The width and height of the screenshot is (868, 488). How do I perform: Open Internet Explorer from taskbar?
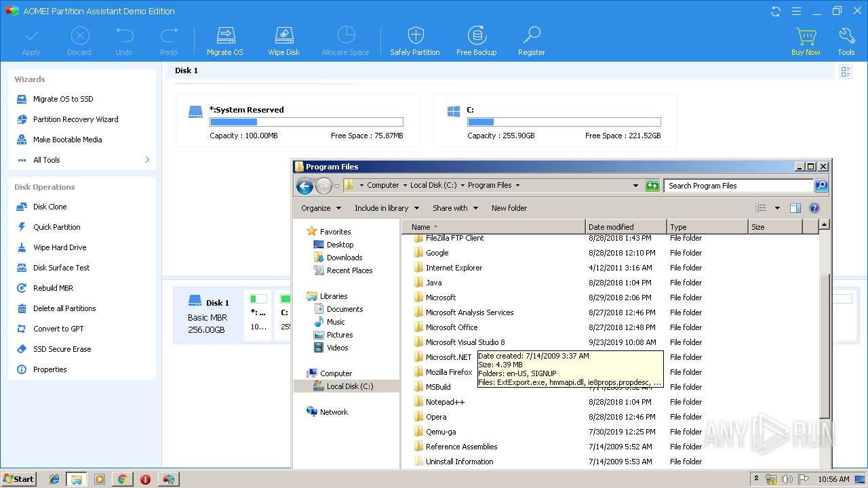(54, 479)
